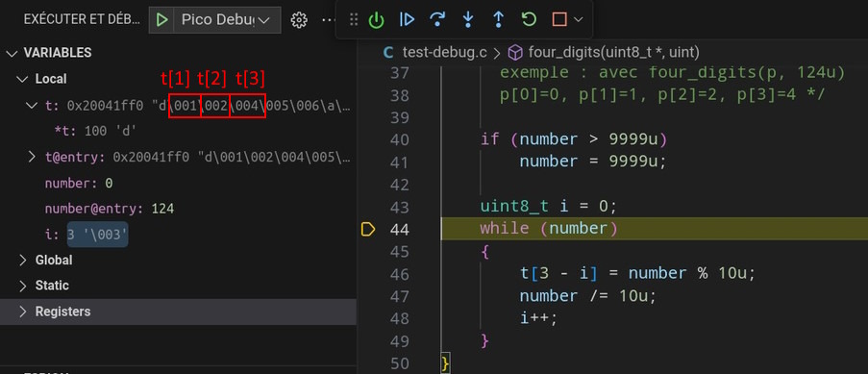Click four_digits symbol in the breadcrumb
The height and width of the screenshot is (374, 868).
(614, 53)
